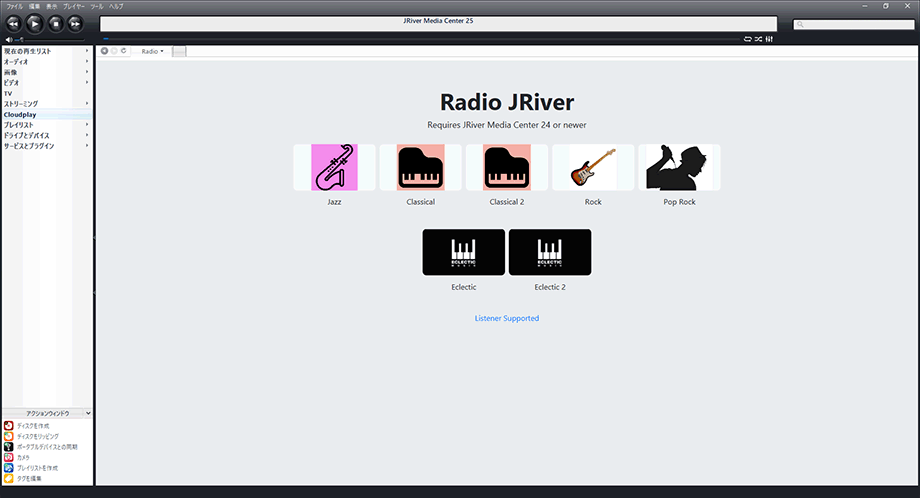The width and height of the screenshot is (920, 498).
Task: Toggle repeat mode icon
Action: [x=748, y=39]
